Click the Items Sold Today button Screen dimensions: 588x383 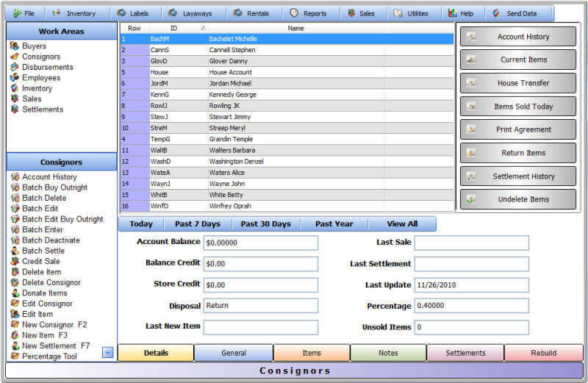tap(518, 106)
